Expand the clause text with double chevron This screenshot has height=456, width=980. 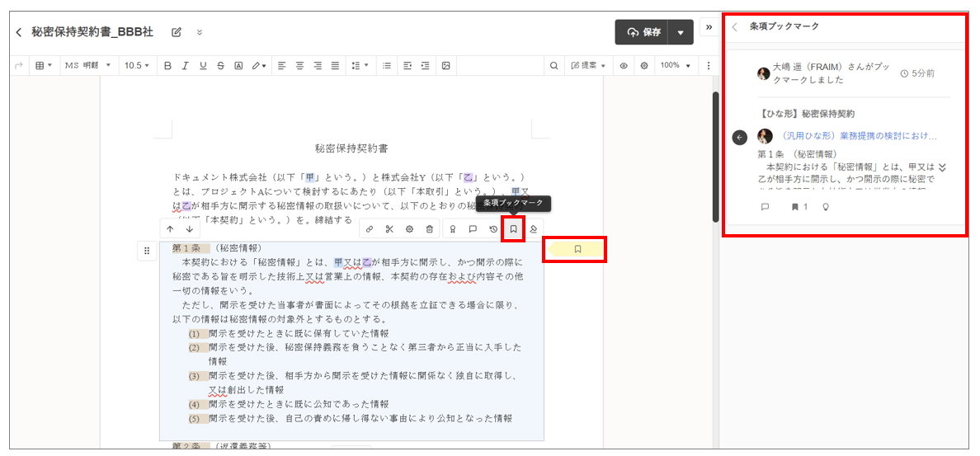click(942, 167)
